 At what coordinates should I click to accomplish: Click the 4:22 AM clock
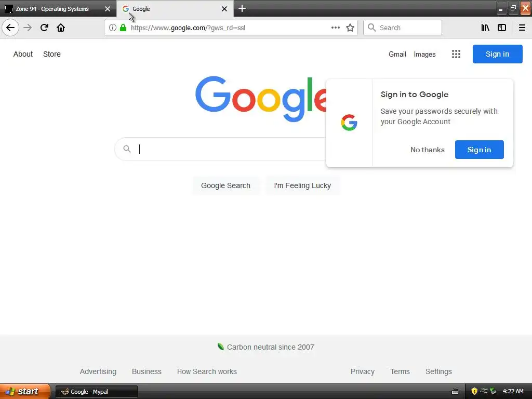[513, 391]
